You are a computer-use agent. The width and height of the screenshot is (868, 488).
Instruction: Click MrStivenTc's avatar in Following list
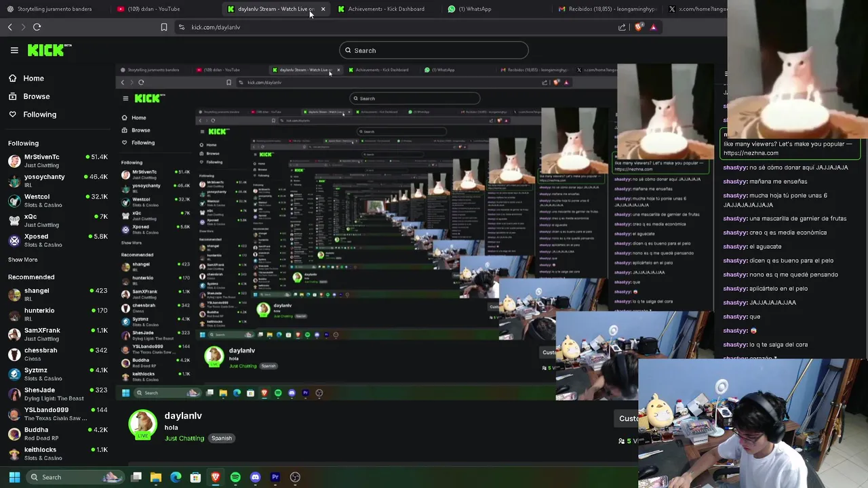click(x=14, y=161)
